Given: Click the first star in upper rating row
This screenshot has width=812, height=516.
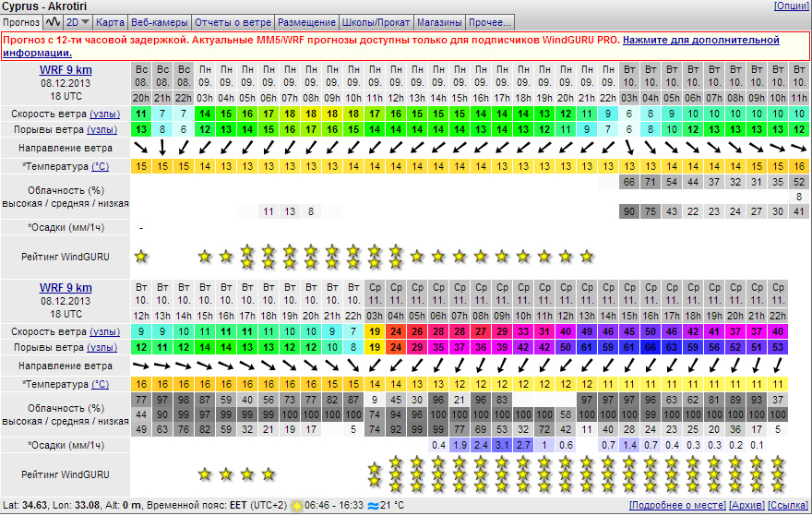Looking at the screenshot, I should 141,257.
